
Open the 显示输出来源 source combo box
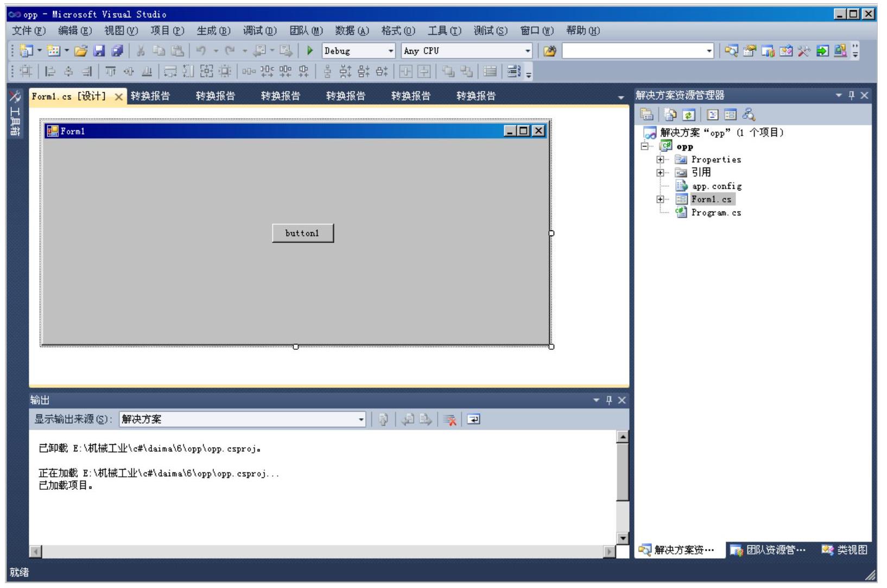[243, 419]
